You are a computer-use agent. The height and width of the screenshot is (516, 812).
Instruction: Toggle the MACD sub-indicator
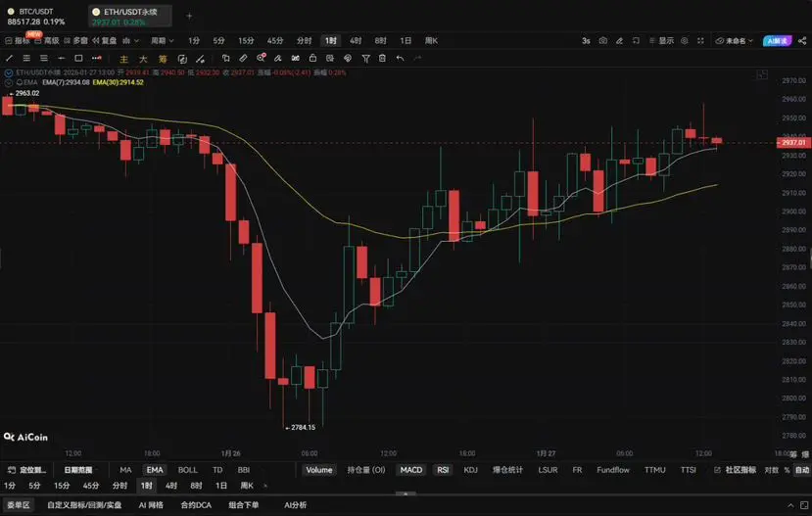(x=411, y=470)
